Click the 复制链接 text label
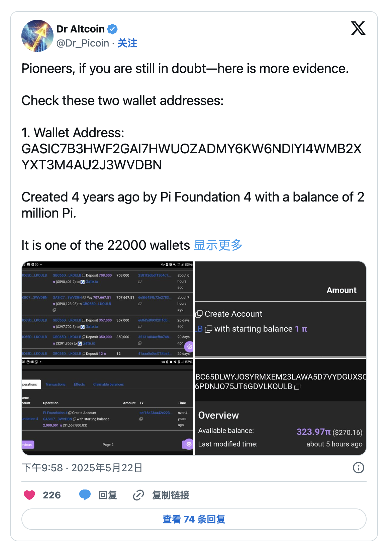Image resolution: width=392 pixels, height=555 pixels. tap(171, 495)
